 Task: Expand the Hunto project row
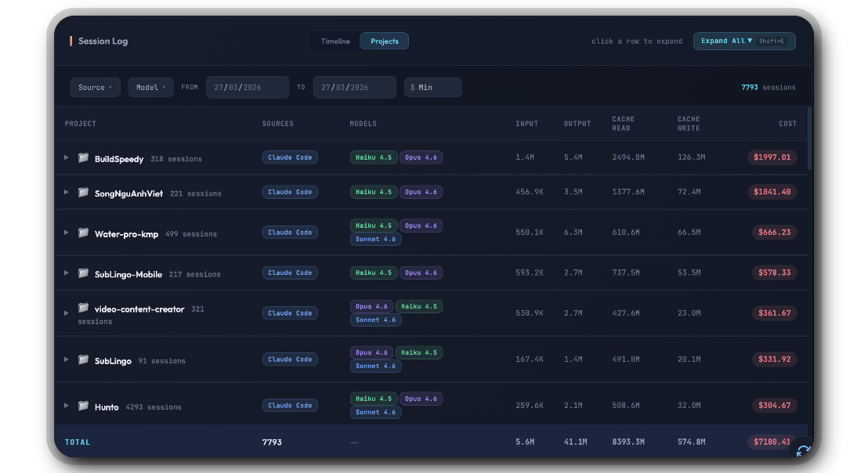(66, 406)
